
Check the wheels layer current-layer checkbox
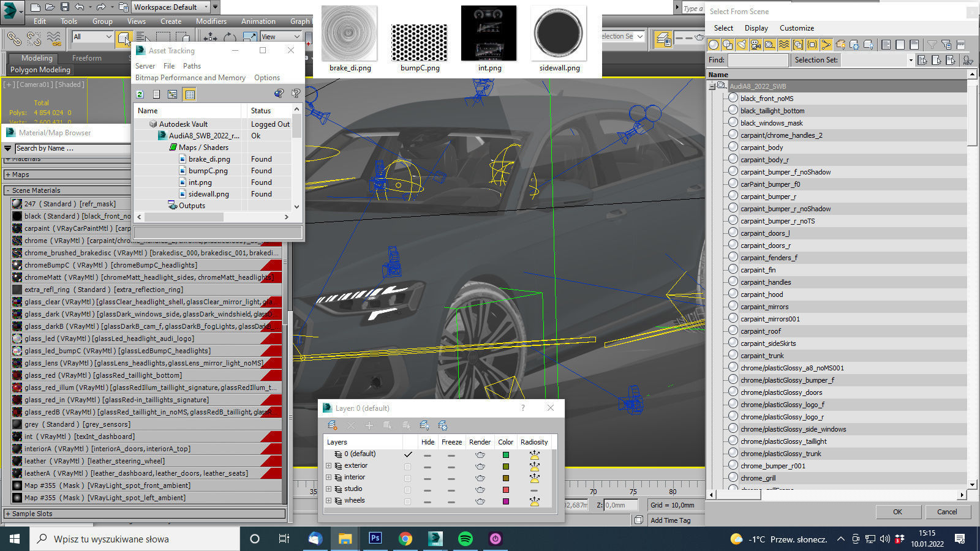[x=407, y=501]
